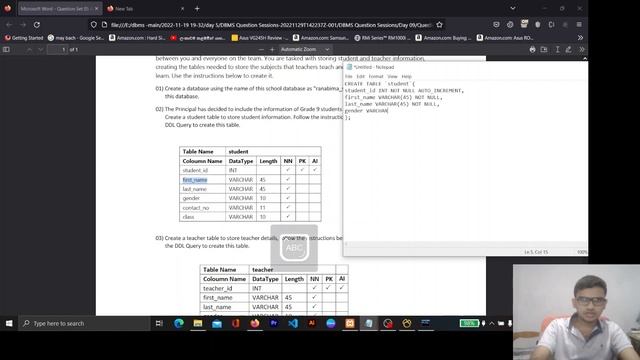Show more bookmarks with the overflow chevron
Image resolution: width=640 pixels, height=360 pixels.
(580, 38)
